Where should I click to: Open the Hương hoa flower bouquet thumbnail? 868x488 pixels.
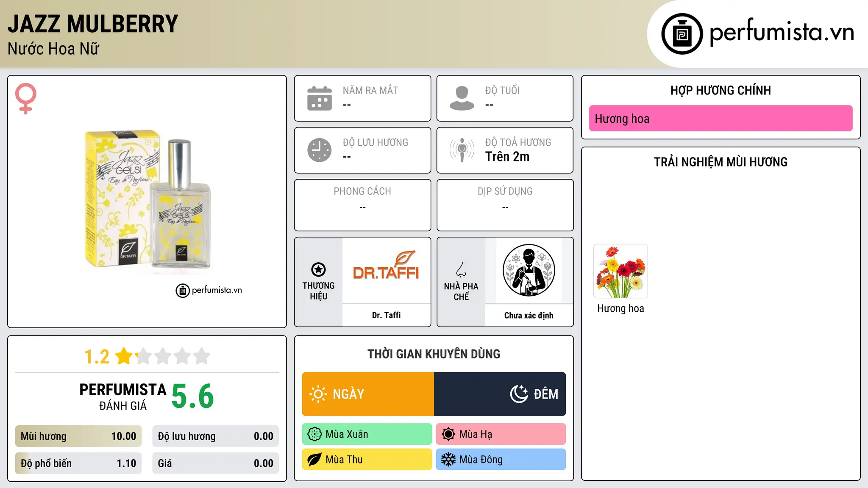620,271
